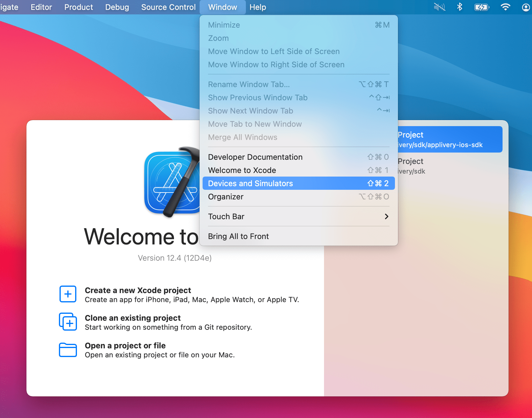Open the Editor menu
532x418 pixels.
41,7
